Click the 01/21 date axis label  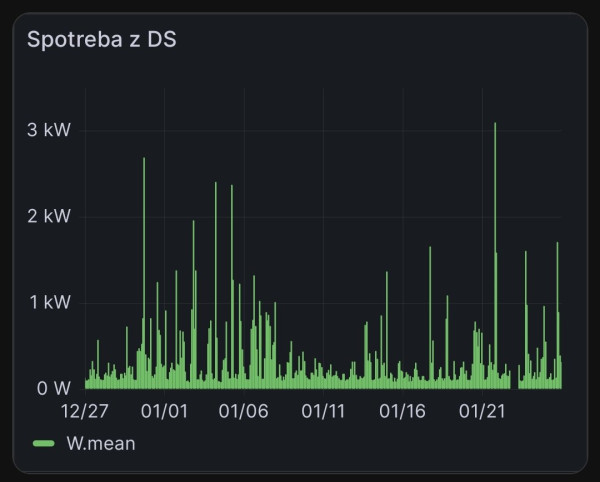tap(482, 412)
